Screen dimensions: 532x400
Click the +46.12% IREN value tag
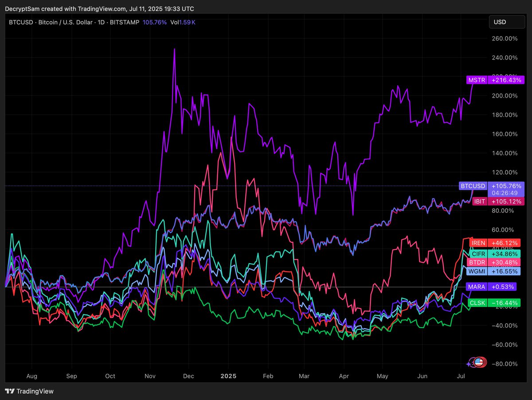coord(505,243)
